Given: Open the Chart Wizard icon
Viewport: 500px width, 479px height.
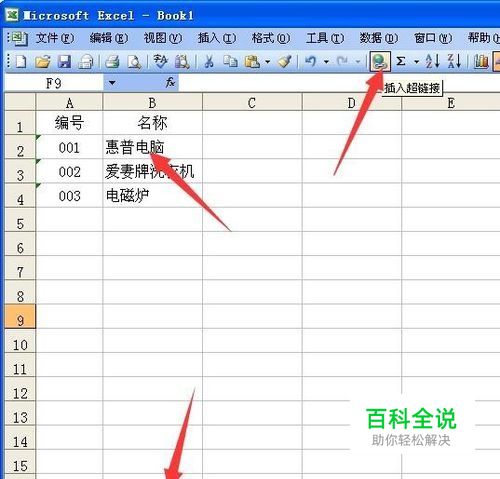Looking at the screenshot, I should [x=481, y=62].
